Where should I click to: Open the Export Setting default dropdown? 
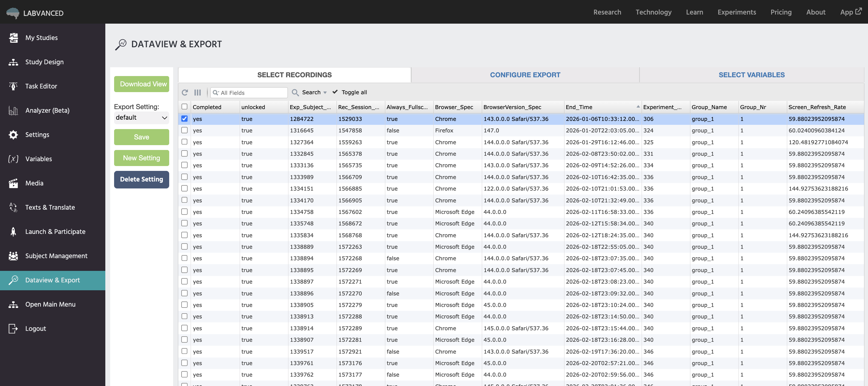click(x=142, y=118)
